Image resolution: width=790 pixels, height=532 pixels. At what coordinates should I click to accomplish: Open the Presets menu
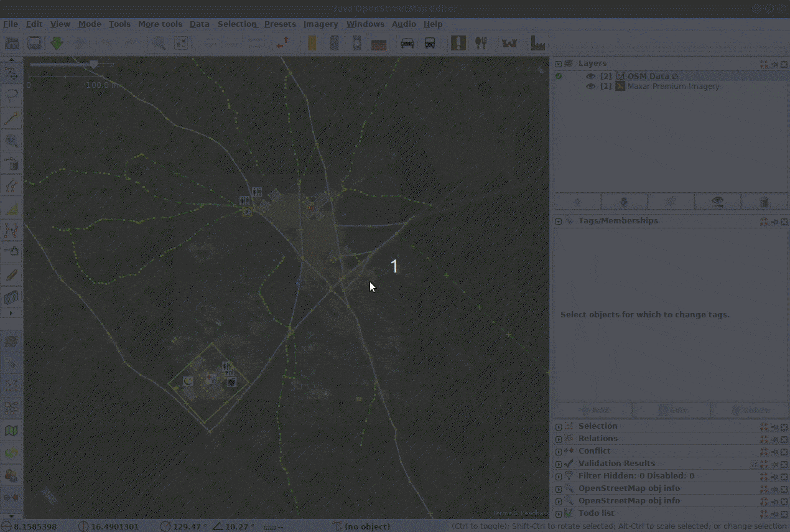pyautogui.click(x=280, y=24)
